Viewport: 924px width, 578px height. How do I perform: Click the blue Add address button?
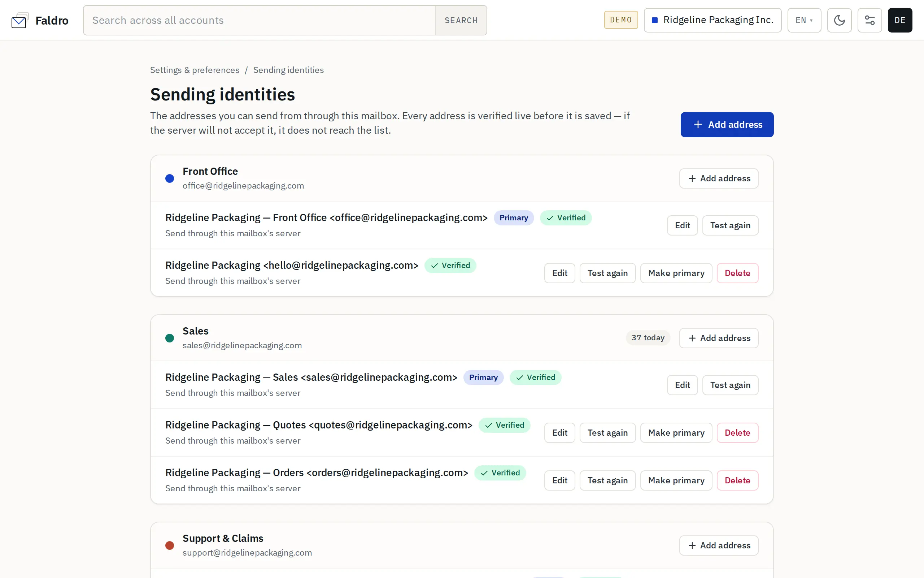pos(727,125)
